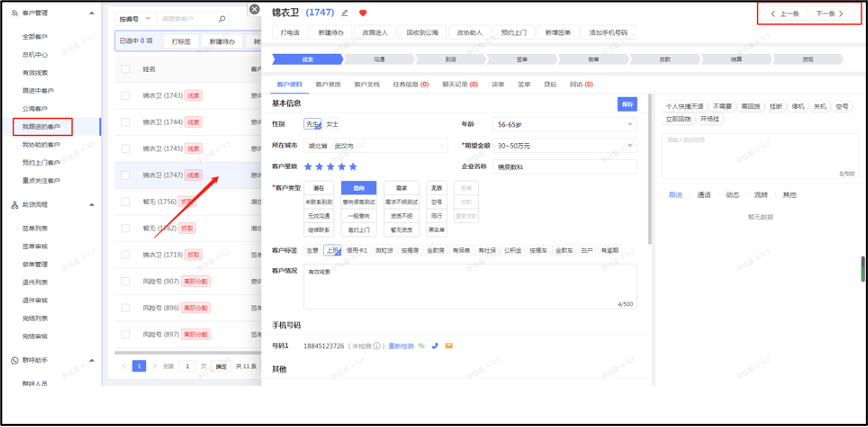Collapse the 客户管理 sidebar section arrow
This screenshot has width=868, height=427.
click(x=91, y=13)
